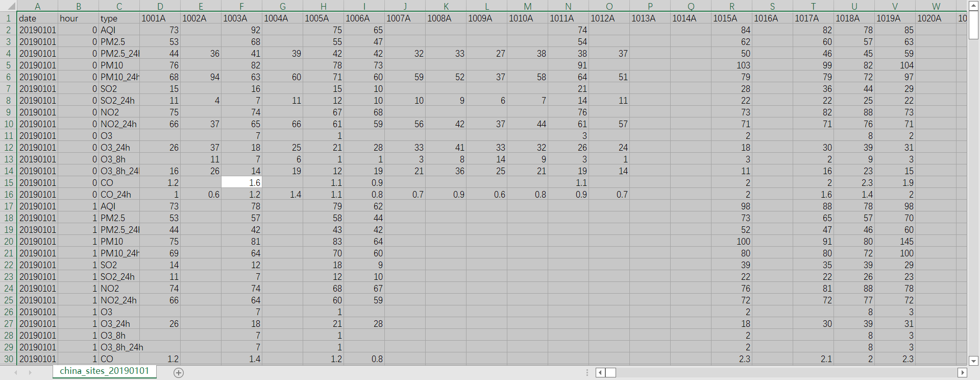980x380 pixels.
Task: Click the horizontal scrollbar thumb
Action: (x=610, y=372)
